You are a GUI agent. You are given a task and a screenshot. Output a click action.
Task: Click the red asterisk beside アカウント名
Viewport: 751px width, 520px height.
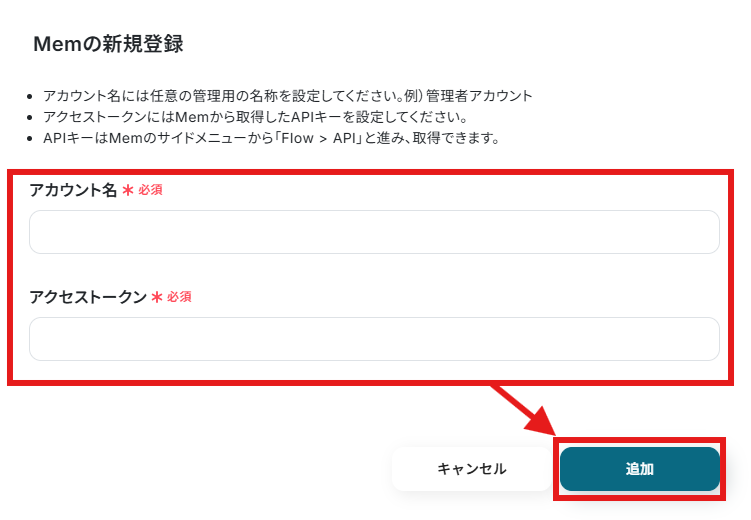click(x=128, y=191)
